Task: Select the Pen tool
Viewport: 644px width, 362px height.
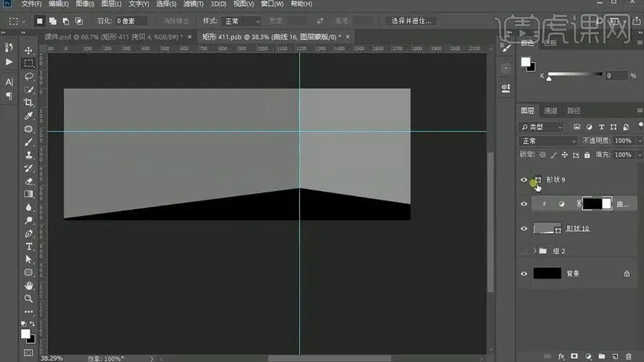Action: click(29, 234)
